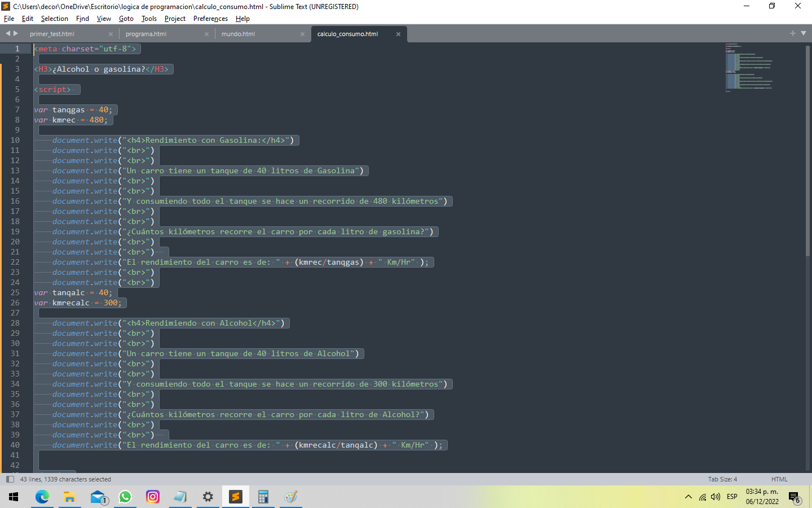Click the minimap code preview
This screenshot has width=812, height=508.
click(x=749, y=67)
